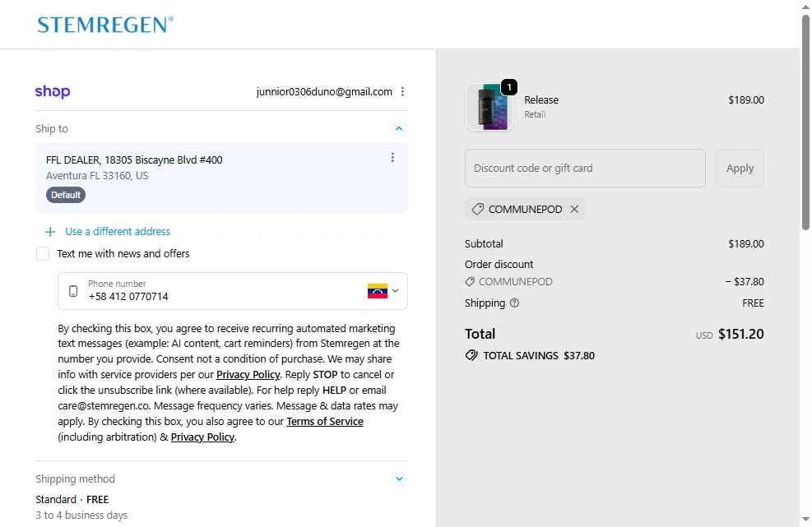Open the first Privacy Policy link

coord(248,375)
